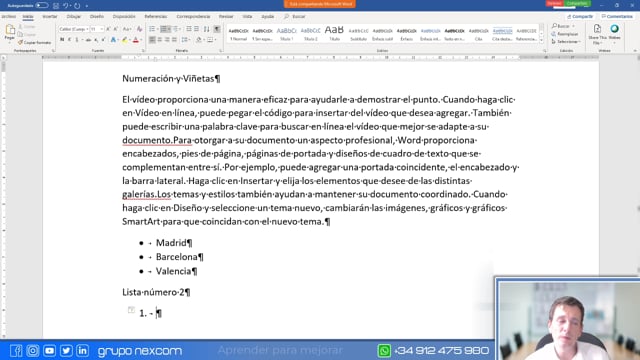Apply red font color
The image size is (640, 360).
[x=136, y=40]
